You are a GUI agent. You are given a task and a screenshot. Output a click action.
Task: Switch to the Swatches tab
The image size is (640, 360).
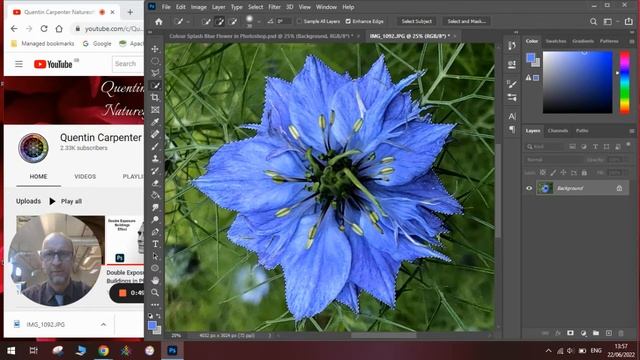[x=556, y=41]
